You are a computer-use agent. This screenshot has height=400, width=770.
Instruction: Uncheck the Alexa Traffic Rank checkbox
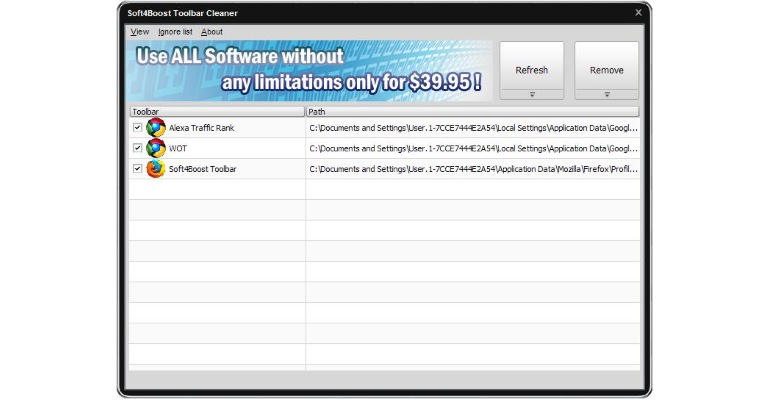click(138, 128)
